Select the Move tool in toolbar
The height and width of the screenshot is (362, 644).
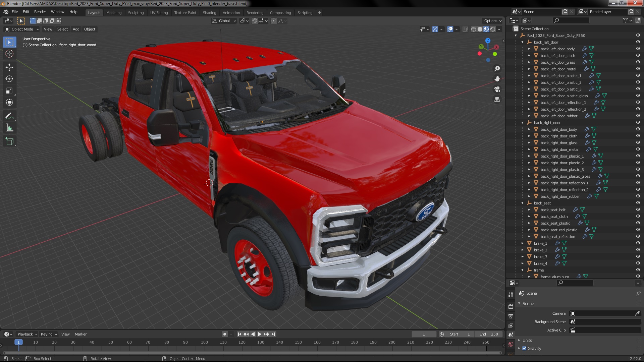9,67
